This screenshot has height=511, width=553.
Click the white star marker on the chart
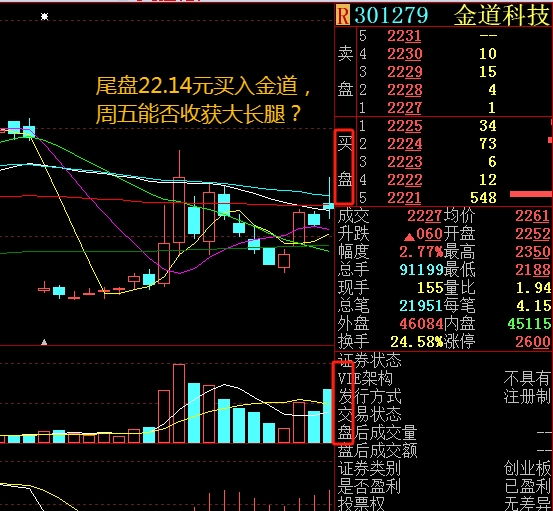coord(44,16)
